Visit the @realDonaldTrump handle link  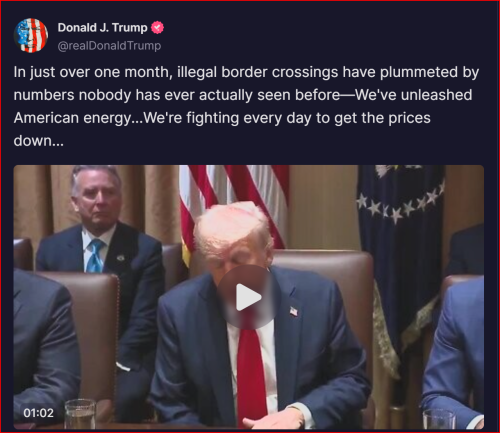pos(109,46)
